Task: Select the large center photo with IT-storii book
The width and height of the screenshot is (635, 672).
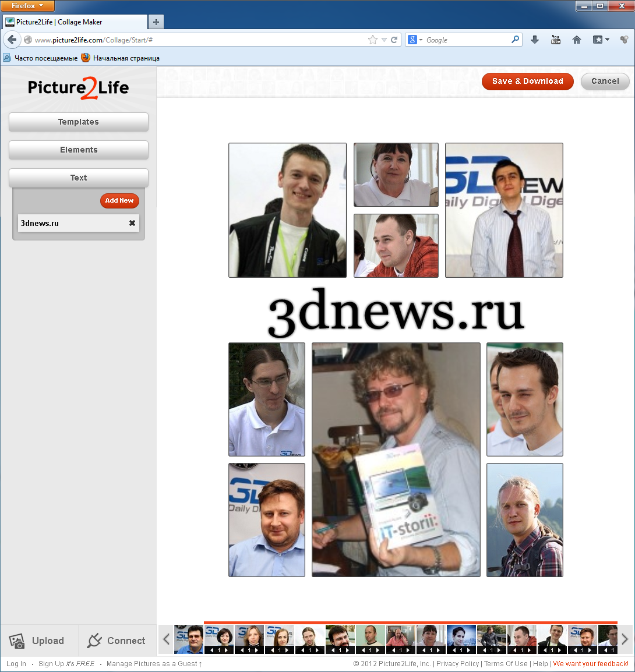Action: 396,459
